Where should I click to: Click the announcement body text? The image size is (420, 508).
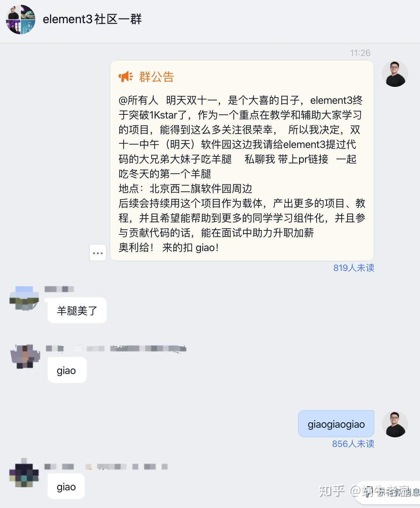point(242,174)
